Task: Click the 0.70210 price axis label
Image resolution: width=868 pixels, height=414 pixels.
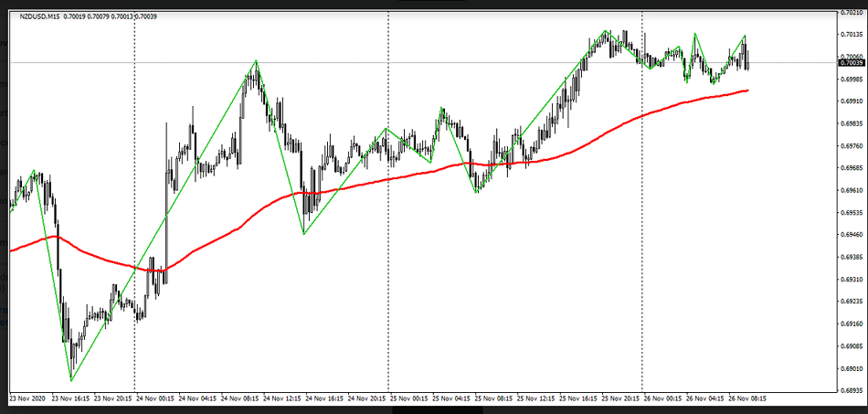Action: (850, 13)
